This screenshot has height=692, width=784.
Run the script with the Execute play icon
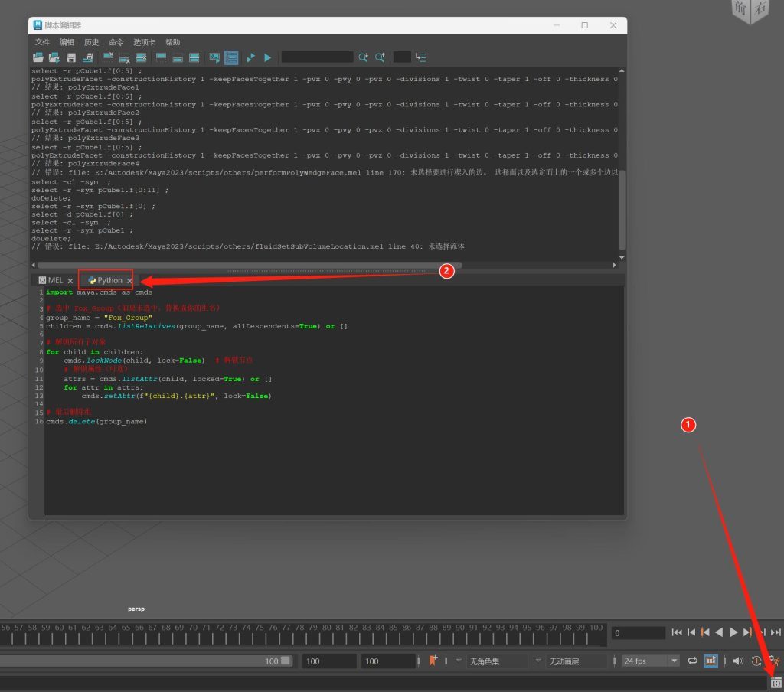[x=267, y=57]
